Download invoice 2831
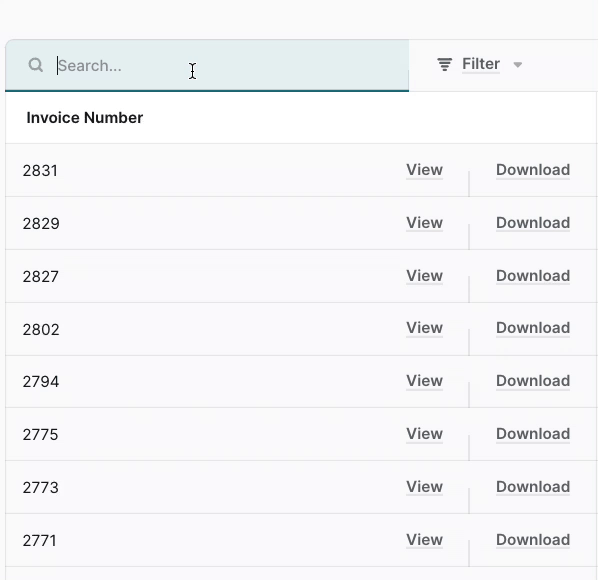 click(x=533, y=170)
